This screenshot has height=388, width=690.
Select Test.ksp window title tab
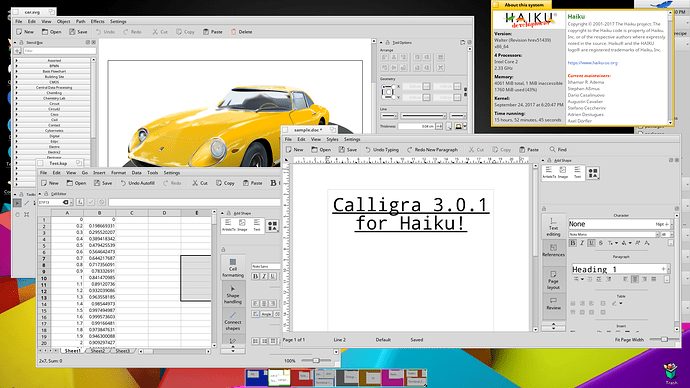click(x=59, y=163)
